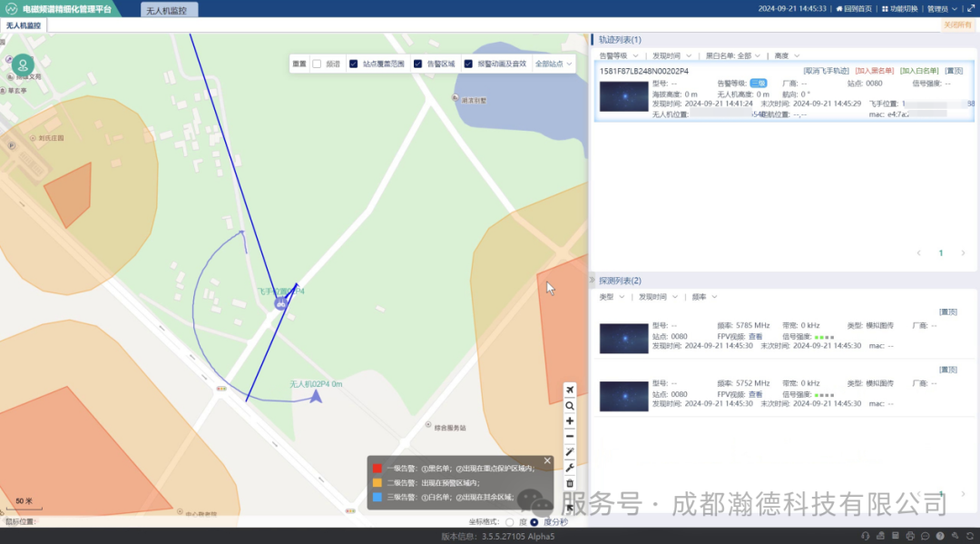Uncheck the 预警动画及音效 checkbox
Viewport: 980px width, 544px height.
pyautogui.click(x=468, y=64)
